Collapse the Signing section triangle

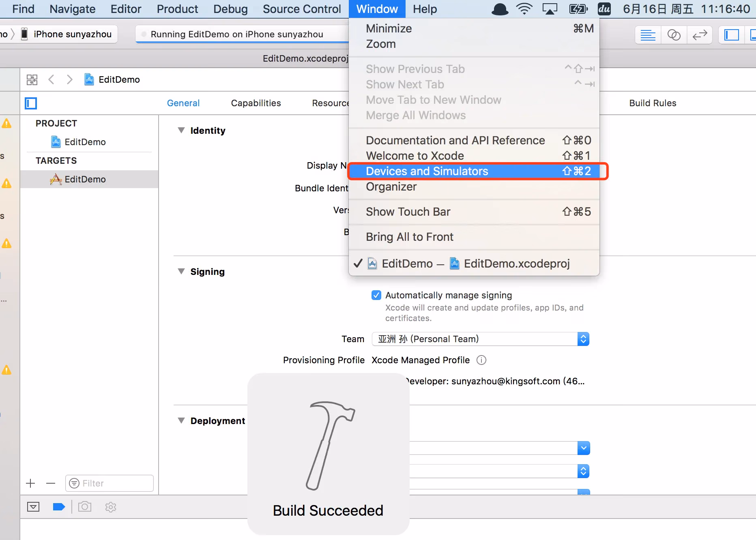(x=181, y=272)
